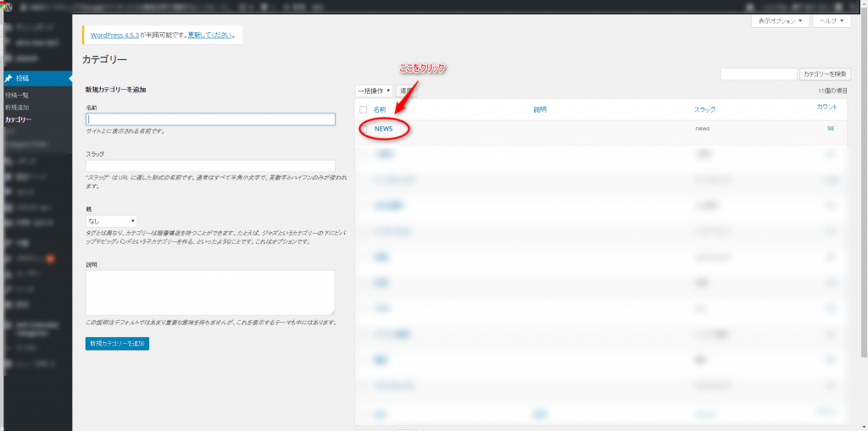Open the 一括操作 bulk actions dropdown
Screen dimensions: 868x431
(374, 91)
